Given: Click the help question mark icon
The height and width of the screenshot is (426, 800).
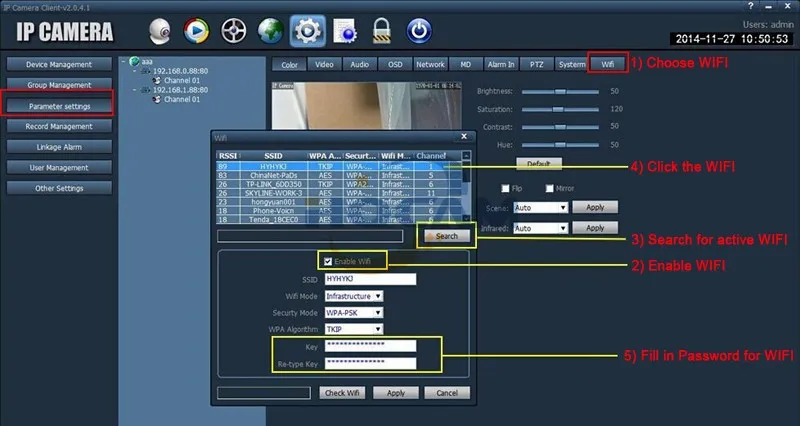Looking at the screenshot, I should pyautogui.click(x=751, y=6).
